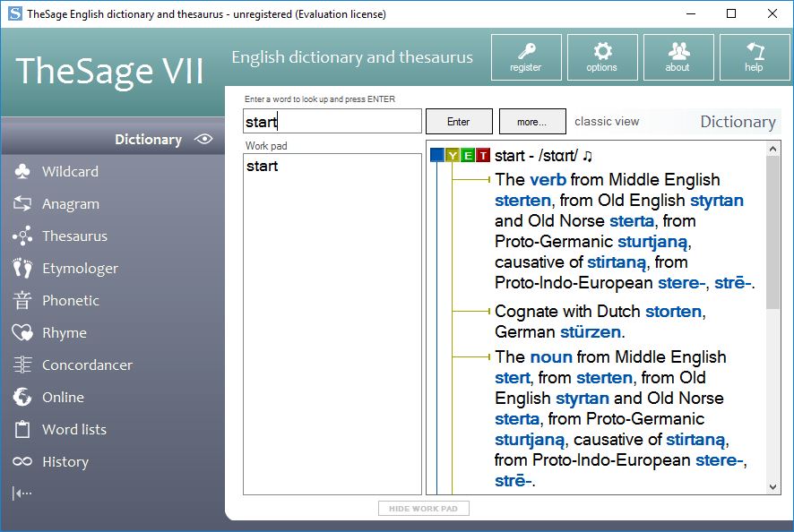
Task: Click HIDE WORK PAD button
Action: (423, 508)
